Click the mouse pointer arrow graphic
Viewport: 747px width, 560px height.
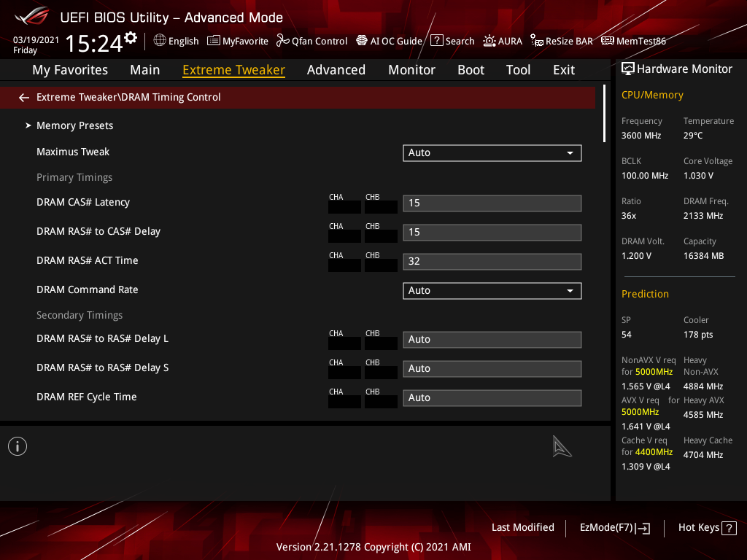[562, 446]
